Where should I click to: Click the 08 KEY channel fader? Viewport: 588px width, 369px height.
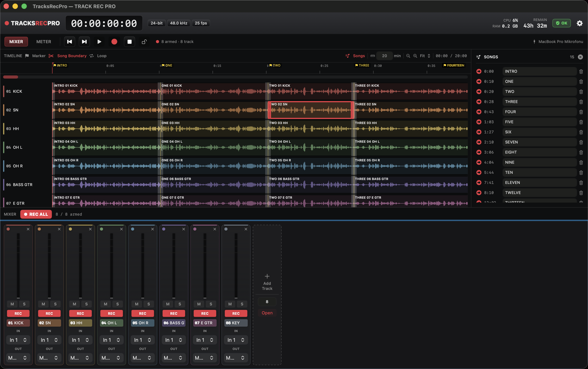(236, 266)
